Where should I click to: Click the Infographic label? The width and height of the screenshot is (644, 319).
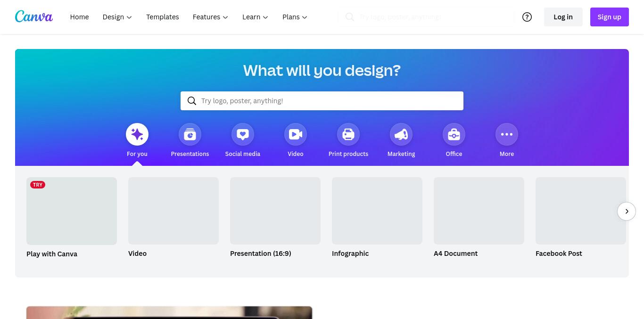point(350,254)
